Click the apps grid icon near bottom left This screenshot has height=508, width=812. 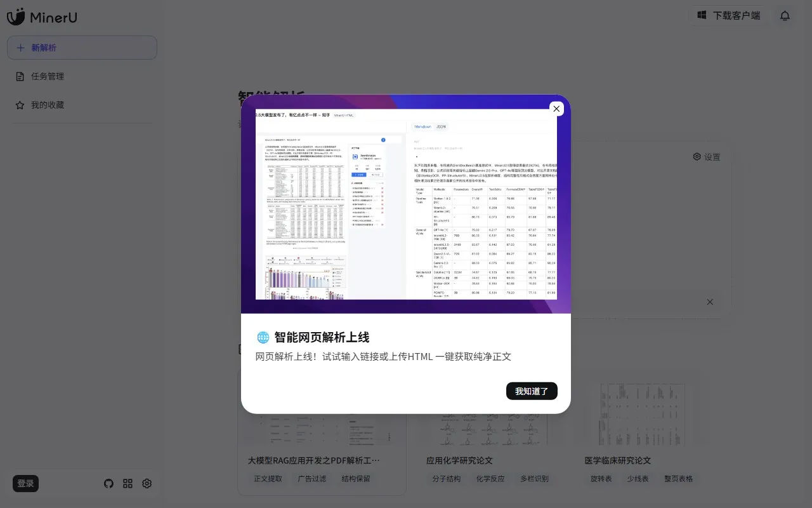pos(128,483)
